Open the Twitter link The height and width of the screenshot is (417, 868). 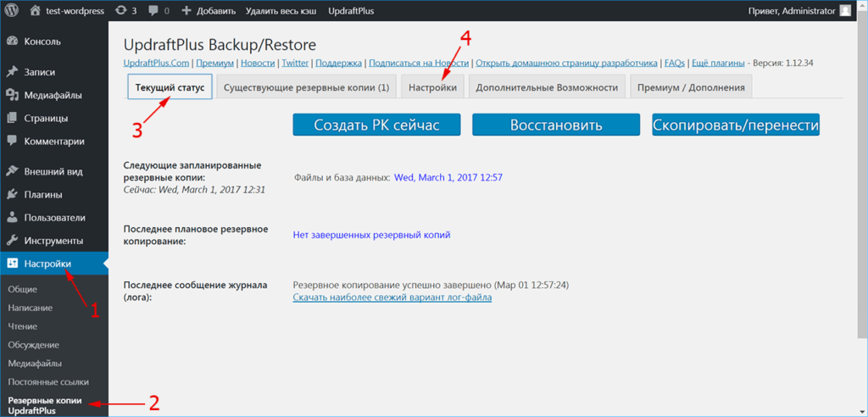[295, 63]
